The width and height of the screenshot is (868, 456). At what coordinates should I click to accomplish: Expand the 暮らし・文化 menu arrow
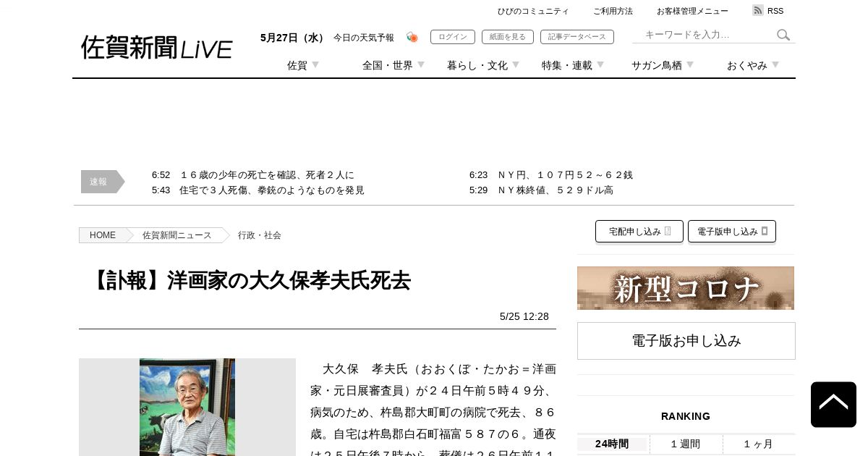516,64
